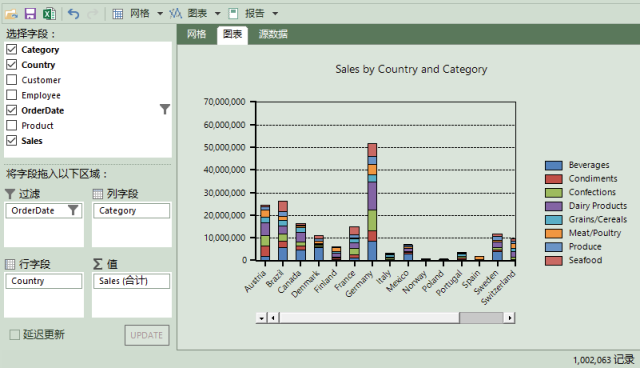Expand the 网格 dropdown arrow in toolbar
This screenshot has height=368, width=640.
coord(160,14)
